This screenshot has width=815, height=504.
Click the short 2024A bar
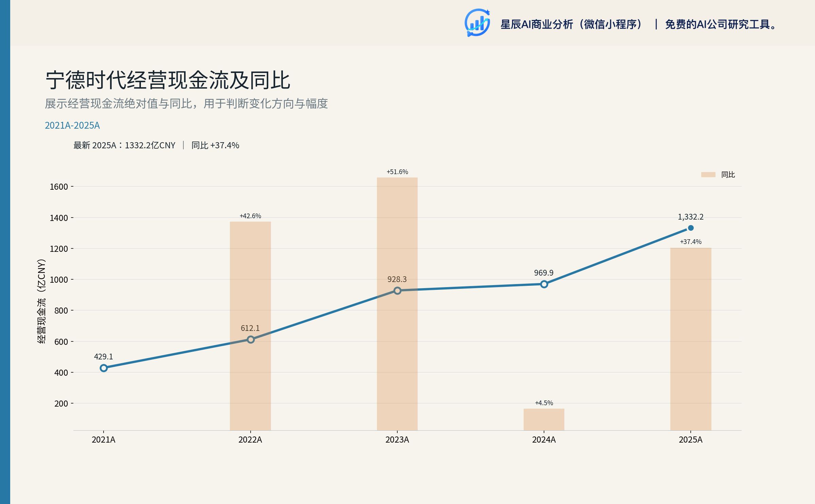544,419
